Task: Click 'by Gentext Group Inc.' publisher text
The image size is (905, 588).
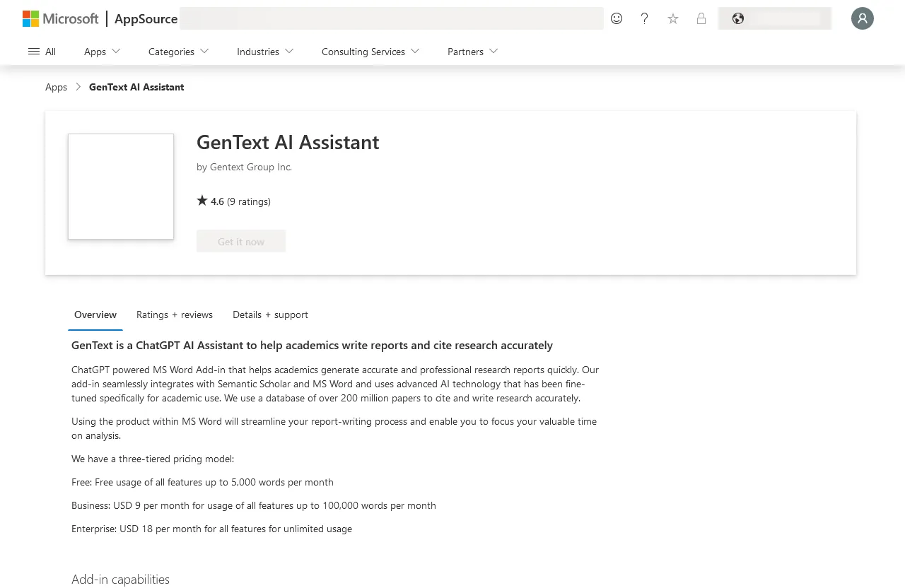Action: [244, 167]
